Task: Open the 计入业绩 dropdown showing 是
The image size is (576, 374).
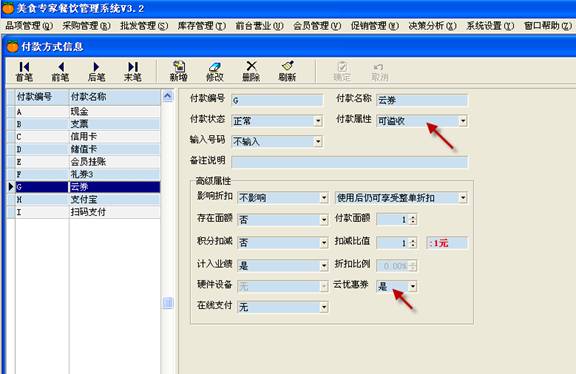Action: click(x=324, y=266)
